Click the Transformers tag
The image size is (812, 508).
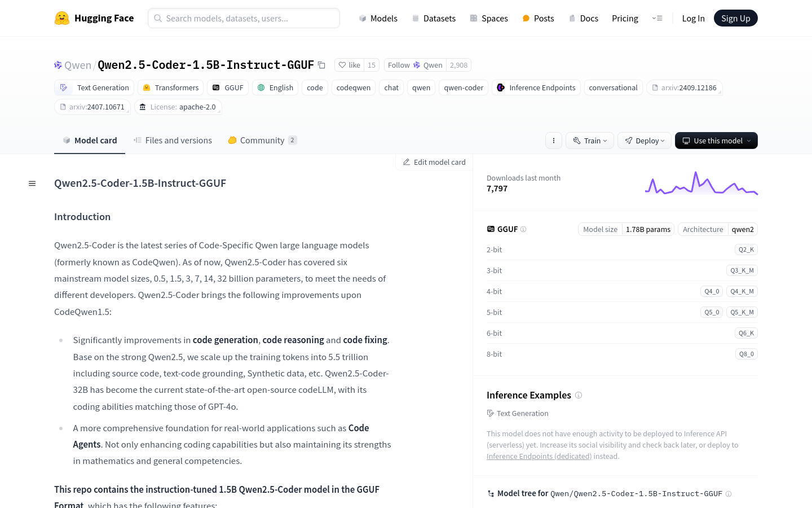170,87
